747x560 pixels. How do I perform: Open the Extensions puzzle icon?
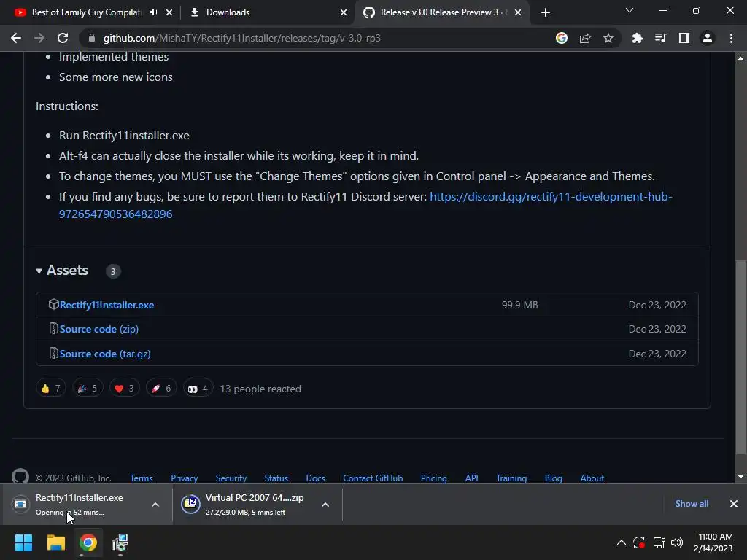(637, 38)
